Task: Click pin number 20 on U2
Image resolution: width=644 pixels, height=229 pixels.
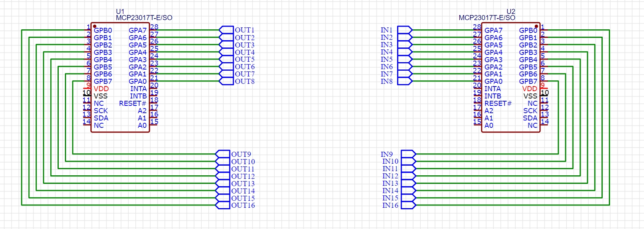Action: pos(477,85)
